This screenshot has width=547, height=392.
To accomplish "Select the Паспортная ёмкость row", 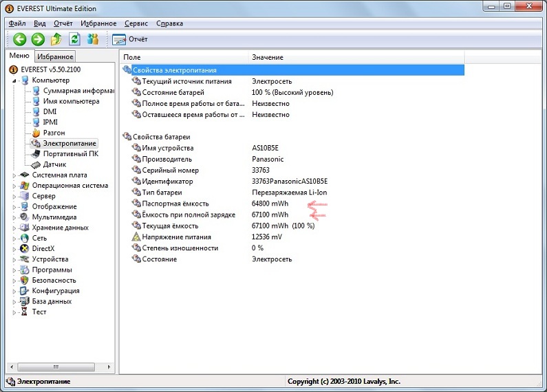I will point(293,204).
